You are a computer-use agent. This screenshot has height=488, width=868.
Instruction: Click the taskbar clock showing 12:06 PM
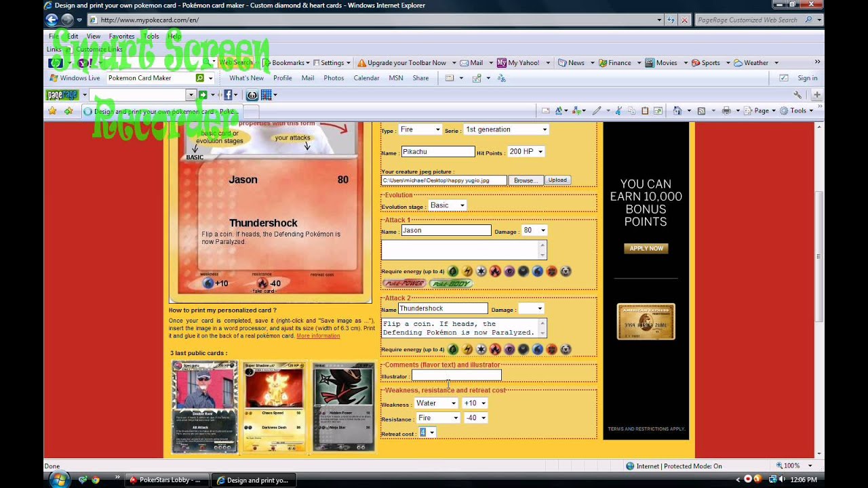pyautogui.click(x=803, y=480)
